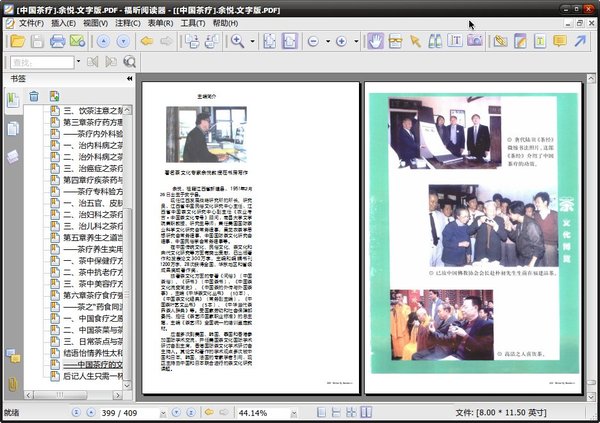The image size is (600, 423).
Task: Open bookmark 第五章养生之道
Action: tap(92, 238)
